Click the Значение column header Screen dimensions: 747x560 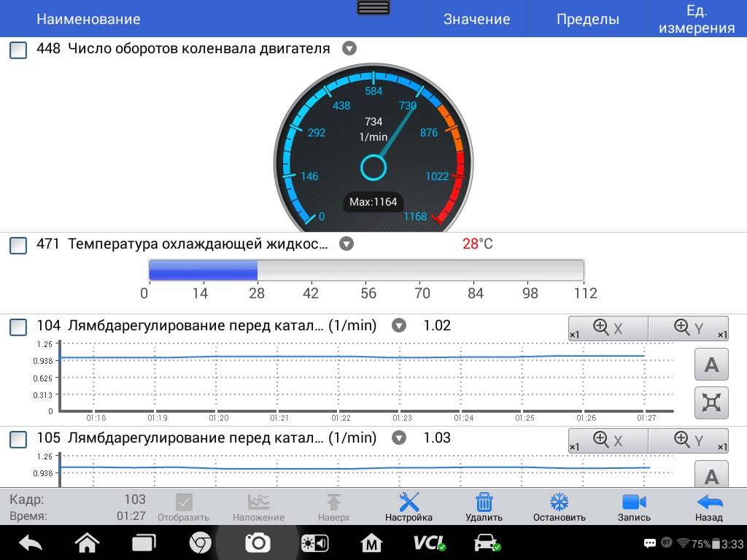coord(476,20)
